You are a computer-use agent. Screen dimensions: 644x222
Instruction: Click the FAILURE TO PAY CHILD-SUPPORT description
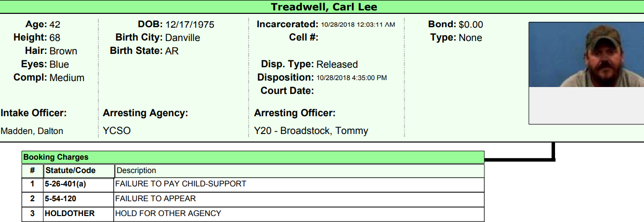click(180, 184)
